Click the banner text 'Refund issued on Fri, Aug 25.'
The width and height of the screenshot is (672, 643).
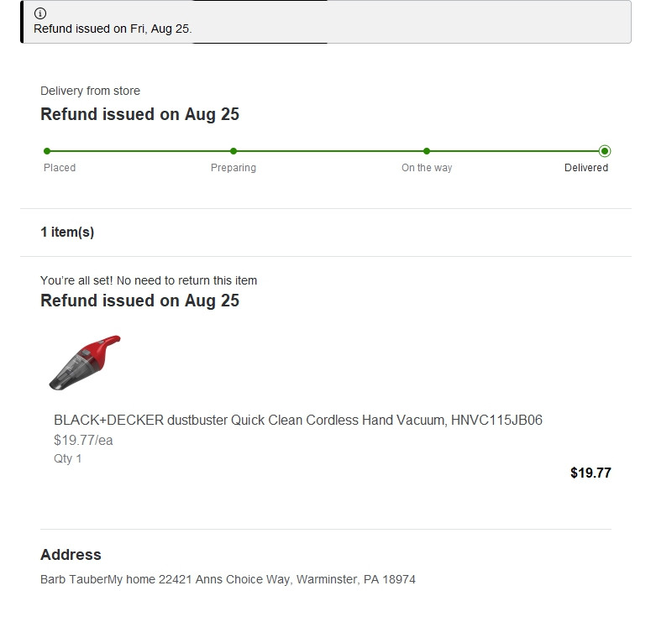(113, 29)
